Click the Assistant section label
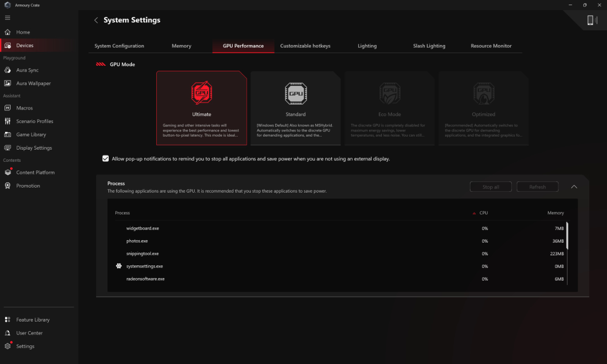 [12, 96]
